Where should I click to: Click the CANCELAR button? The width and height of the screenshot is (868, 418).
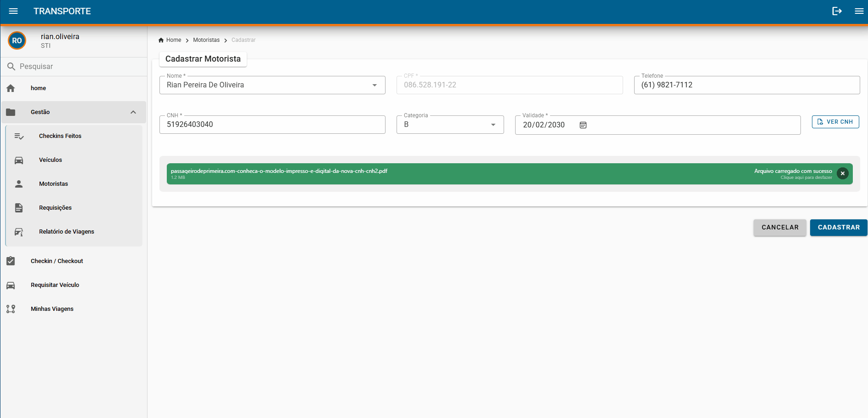780,228
